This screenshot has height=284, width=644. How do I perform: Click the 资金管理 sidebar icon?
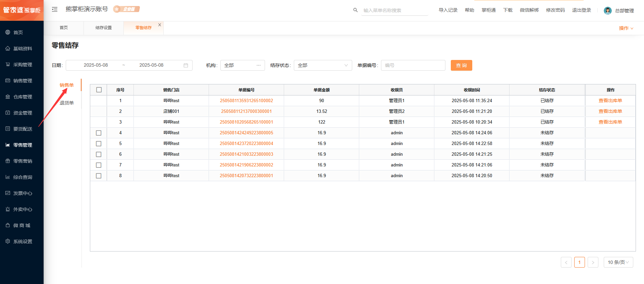(x=8, y=113)
